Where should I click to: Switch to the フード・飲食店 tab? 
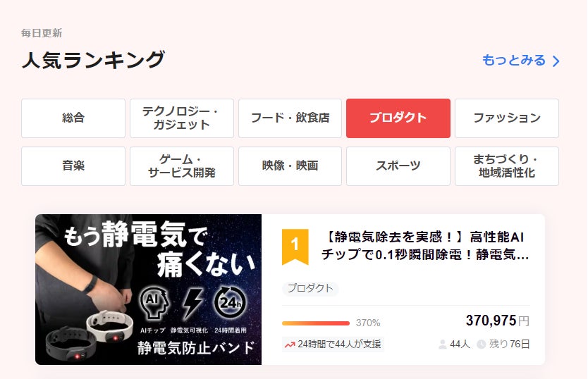click(x=290, y=118)
